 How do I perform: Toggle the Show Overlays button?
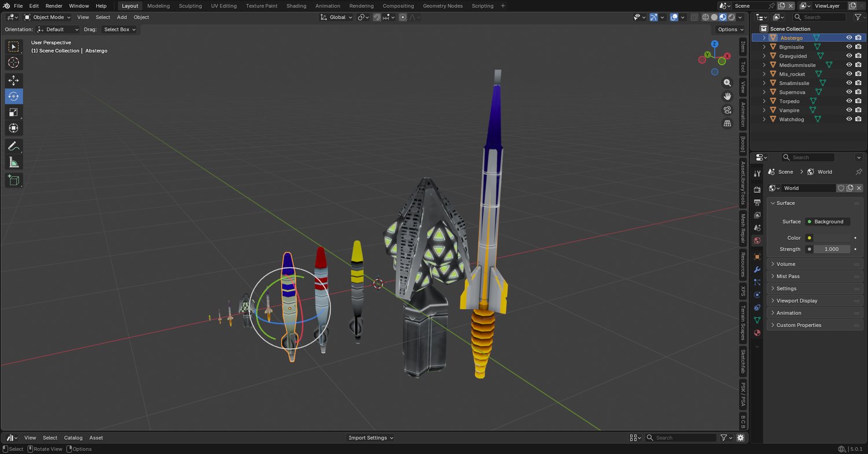(674, 17)
